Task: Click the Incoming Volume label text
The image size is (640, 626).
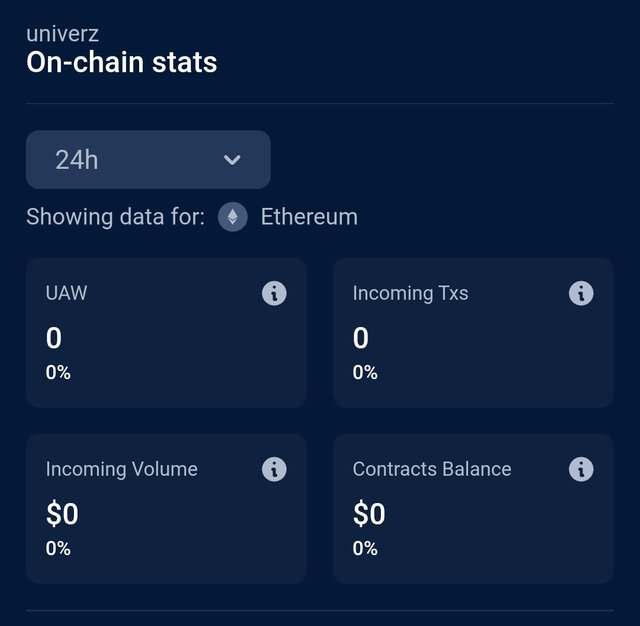Action: 122,469
